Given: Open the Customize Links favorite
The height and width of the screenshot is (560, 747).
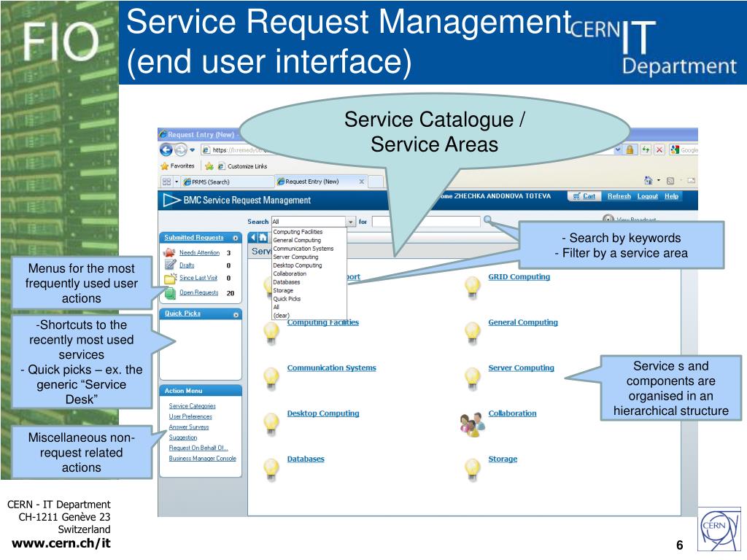Looking at the screenshot, I should 242,166.
